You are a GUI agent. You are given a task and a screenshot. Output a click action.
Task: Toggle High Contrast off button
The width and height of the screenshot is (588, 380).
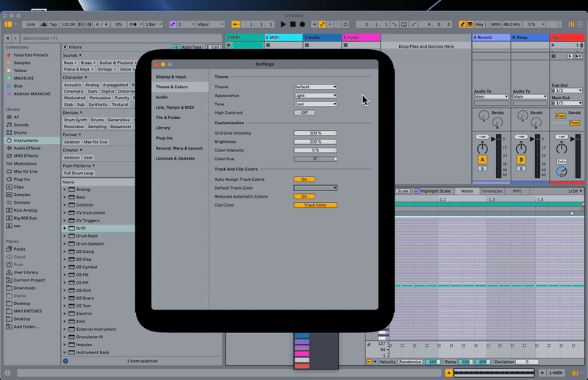(304, 112)
